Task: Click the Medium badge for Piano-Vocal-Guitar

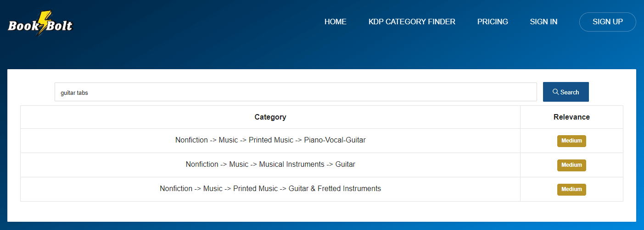Action: click(x=571, y=141)
